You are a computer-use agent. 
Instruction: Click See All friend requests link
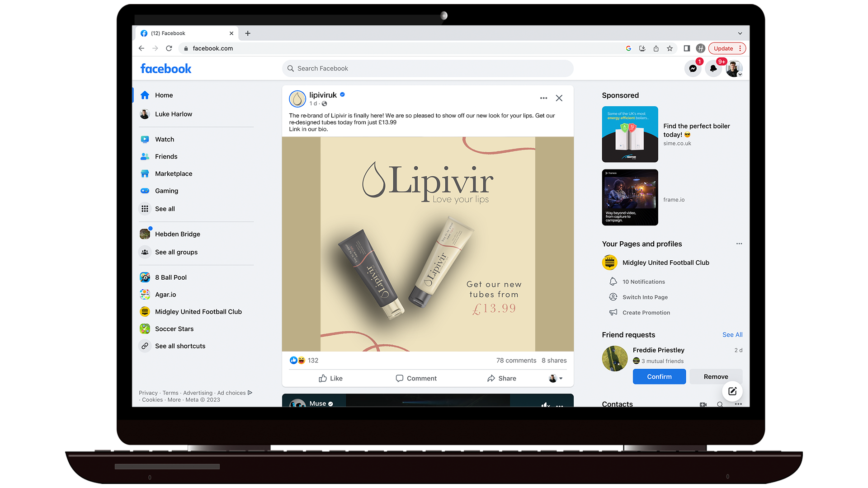tap(732, 334)
